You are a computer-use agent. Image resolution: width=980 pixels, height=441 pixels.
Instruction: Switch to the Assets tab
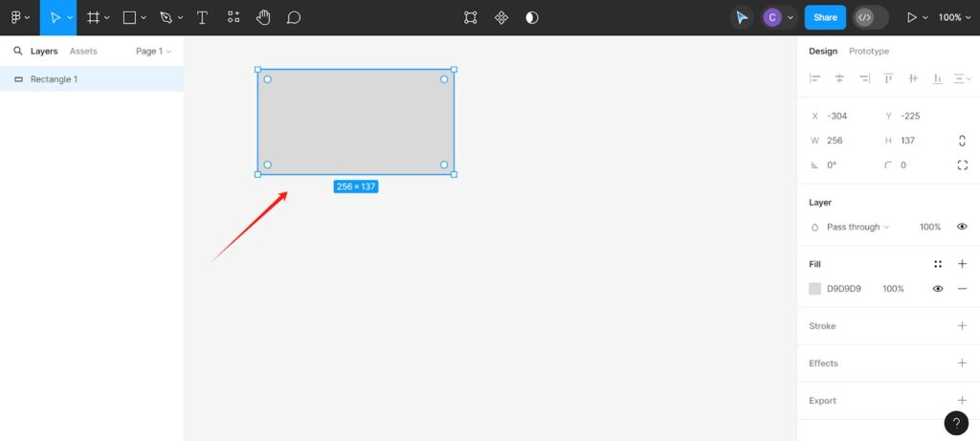(x=83, y=52)
